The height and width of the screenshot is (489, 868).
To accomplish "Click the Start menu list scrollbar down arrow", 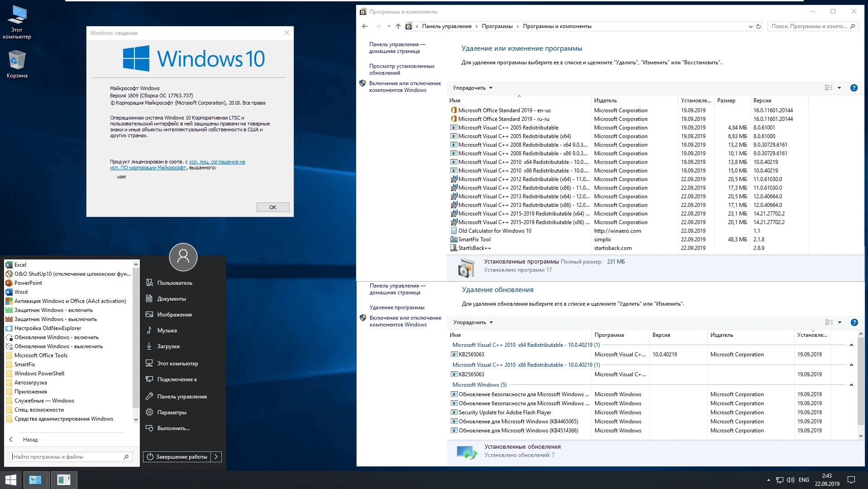I will 136,420.
